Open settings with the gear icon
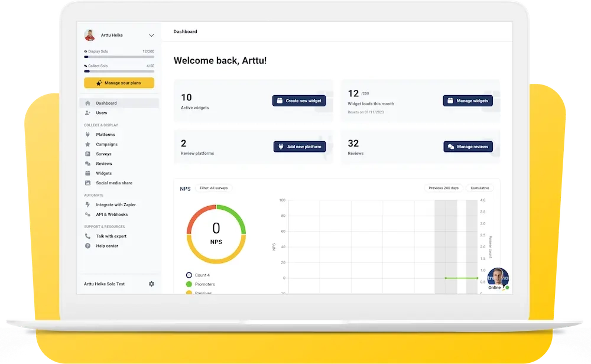The width and height of the screenshot is (591, 364). point(151,284)
